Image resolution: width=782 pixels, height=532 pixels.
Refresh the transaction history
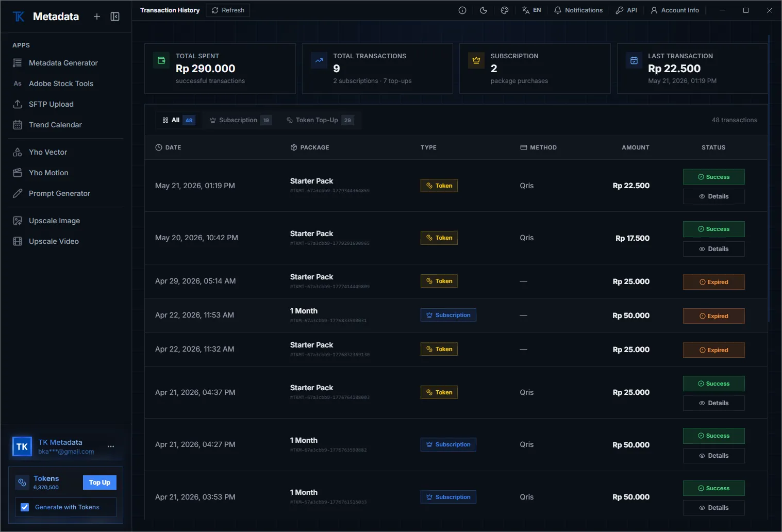click(228, 10)
